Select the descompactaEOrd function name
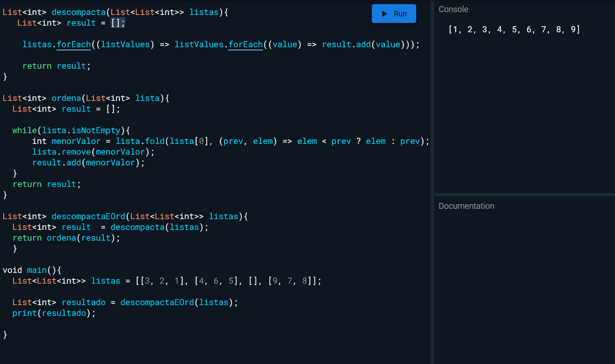Screen dimensions: 615x364 [x=88, y=216]
